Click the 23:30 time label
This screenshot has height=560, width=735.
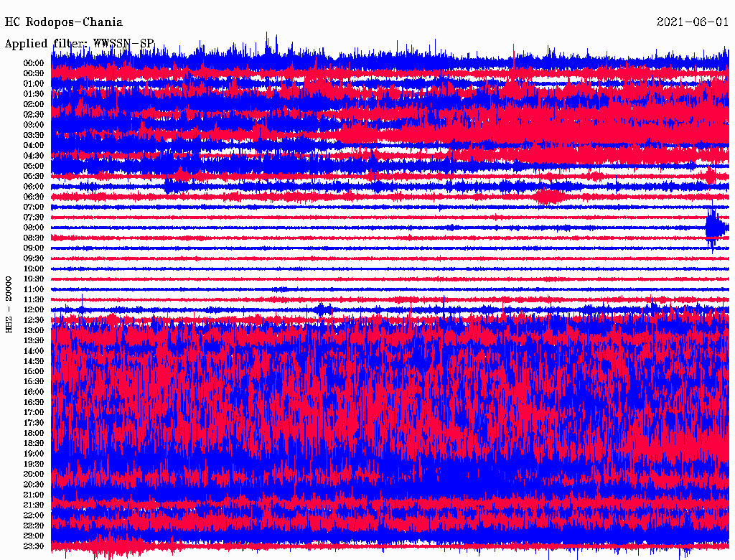pyautogui.click(x=34, y=546)
